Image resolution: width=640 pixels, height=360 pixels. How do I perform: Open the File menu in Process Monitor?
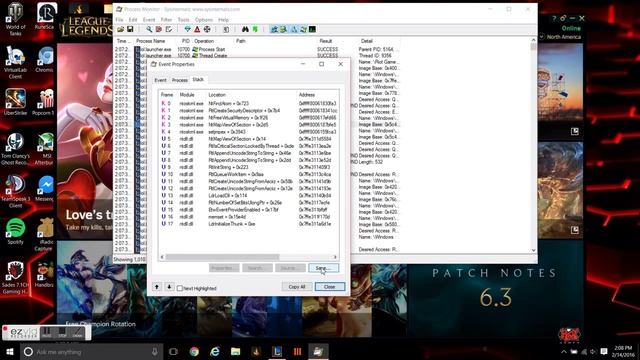(x=119, y=20)
